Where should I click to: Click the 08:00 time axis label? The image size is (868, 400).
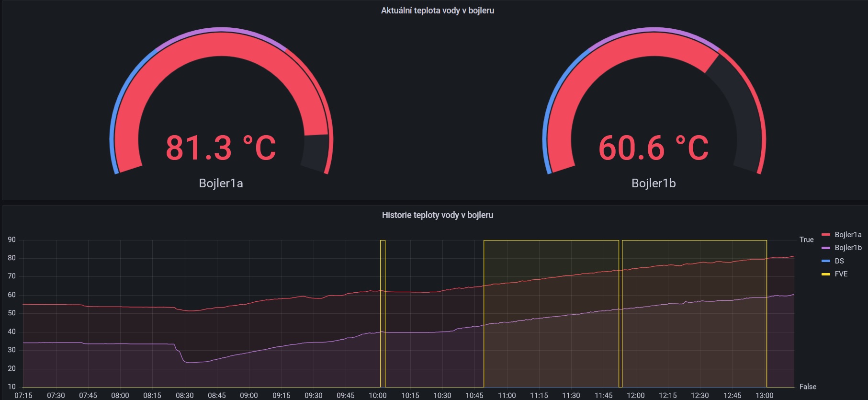click(120, 395)
